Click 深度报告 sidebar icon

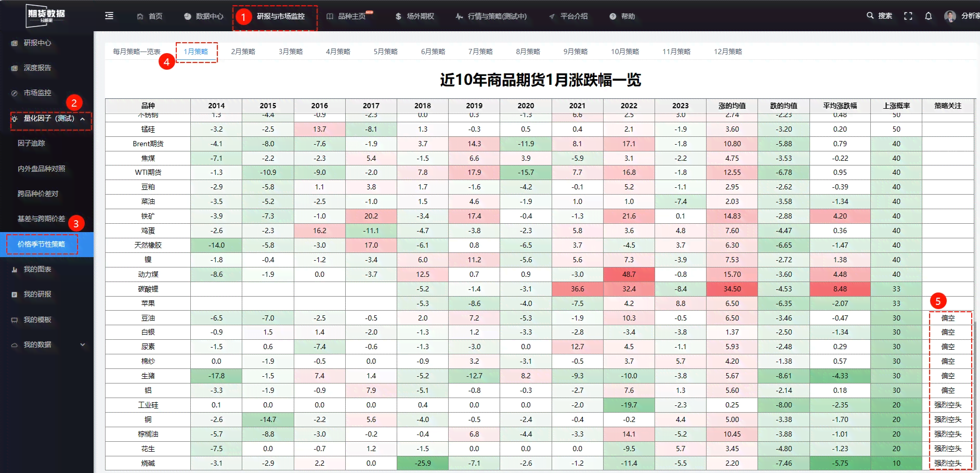[x=14, y=68]
